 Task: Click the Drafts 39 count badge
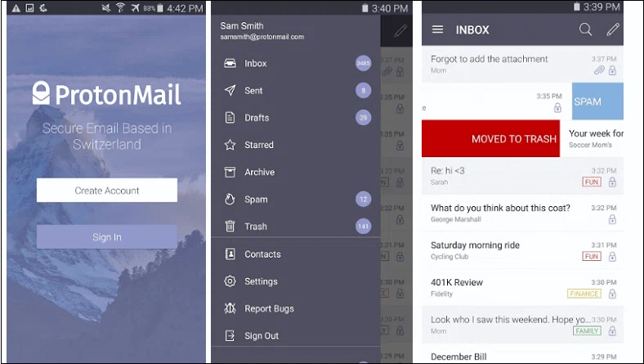[x=363, y=118]
